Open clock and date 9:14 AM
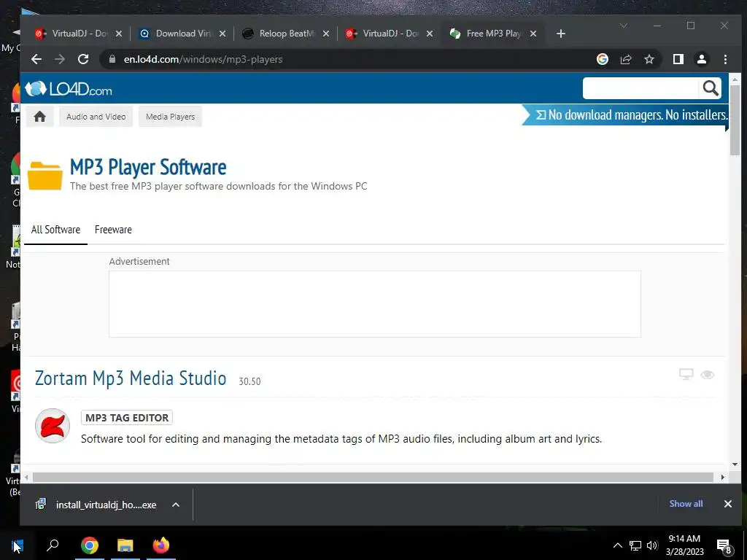Screen dimensions: 747x560 (x=684, y=545)
